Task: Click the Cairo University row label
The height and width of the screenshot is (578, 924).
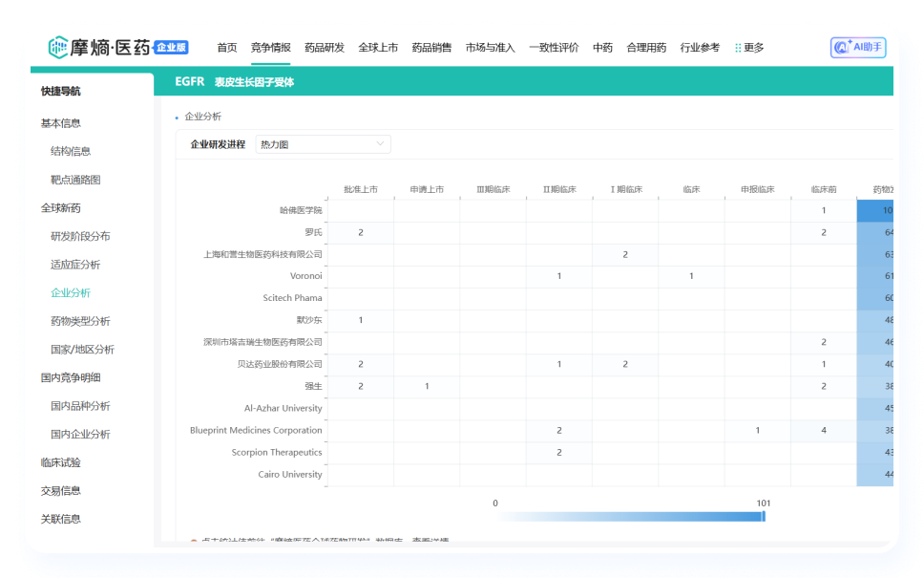Action: click(290, 474)
